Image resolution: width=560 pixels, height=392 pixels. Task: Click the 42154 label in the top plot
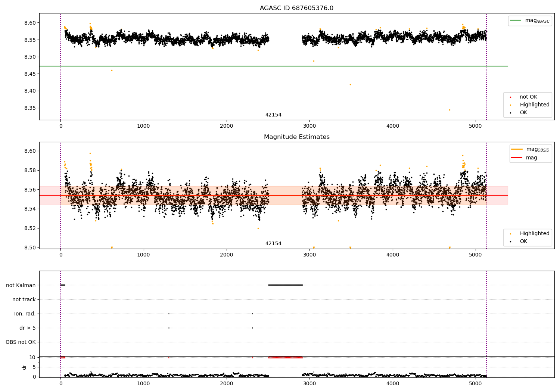coord(273,115)
